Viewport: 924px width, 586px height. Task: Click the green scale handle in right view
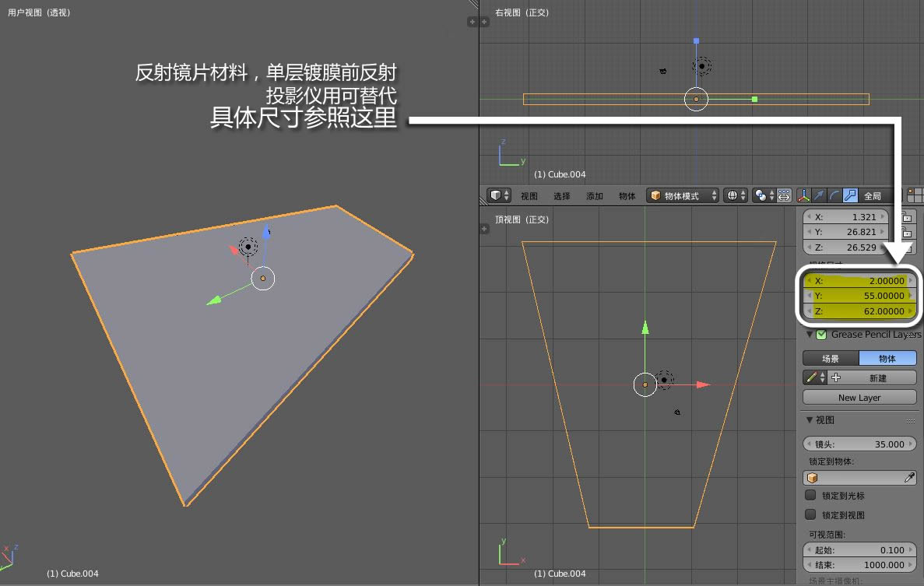pos(754,99)
